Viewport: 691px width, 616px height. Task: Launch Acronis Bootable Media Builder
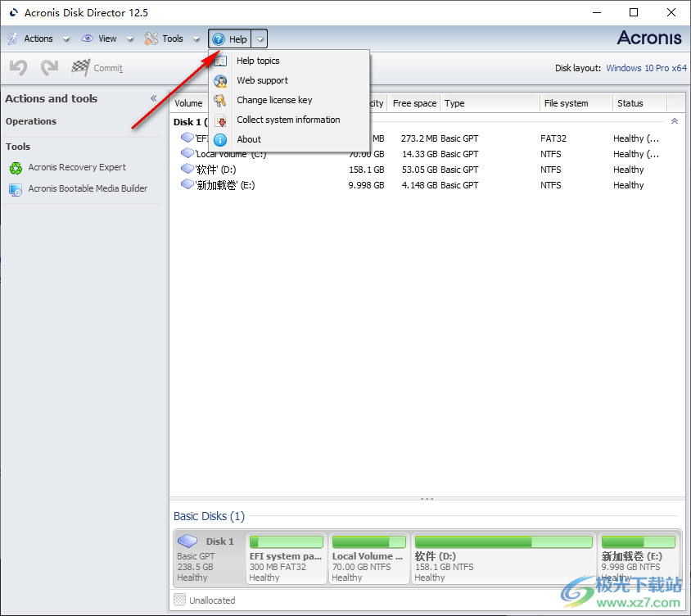coord(88,188)
